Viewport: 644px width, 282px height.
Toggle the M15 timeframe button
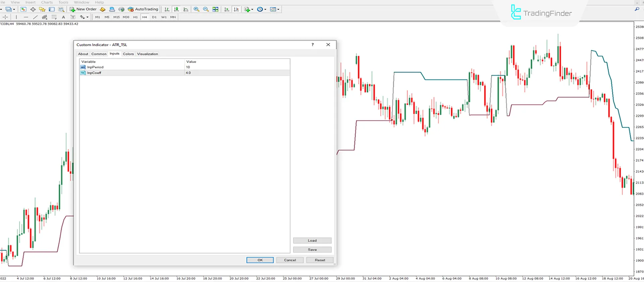[x=116, y=17]
